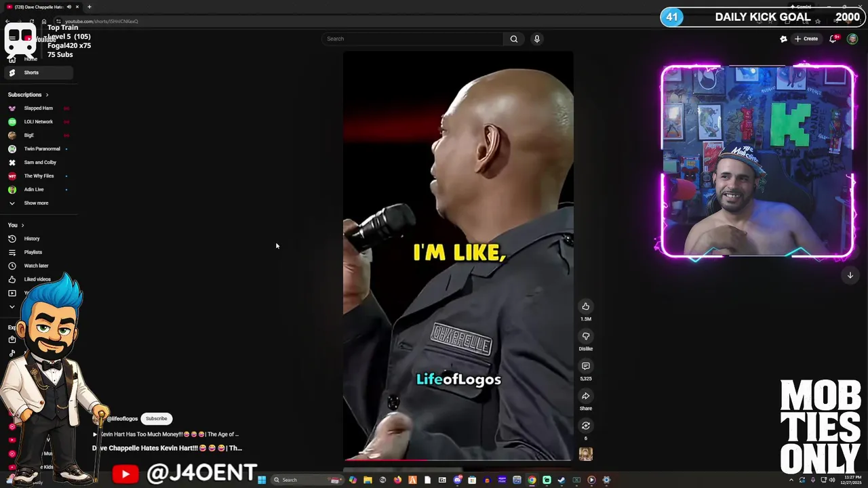The image size is (868, 488).
Task: Expand the You section chevron
Action: (22, 225)
